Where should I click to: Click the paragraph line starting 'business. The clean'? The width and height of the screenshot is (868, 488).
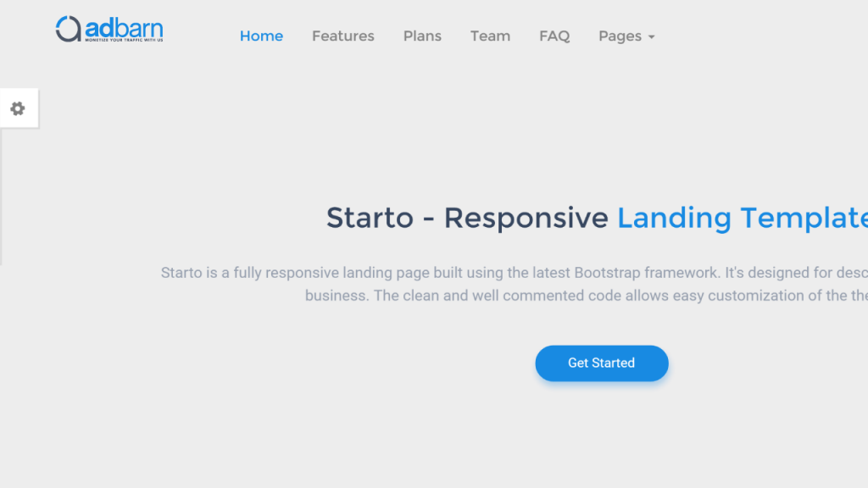click(x=587, y=296)
